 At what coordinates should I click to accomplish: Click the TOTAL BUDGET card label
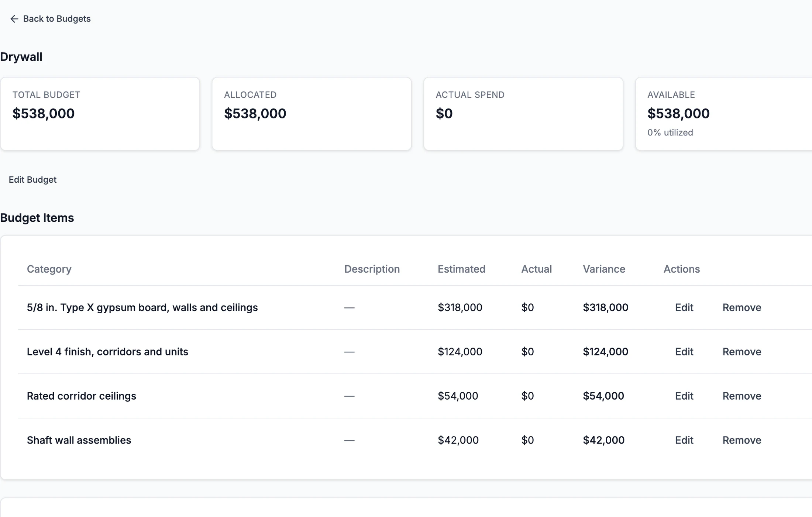(46, 95)
